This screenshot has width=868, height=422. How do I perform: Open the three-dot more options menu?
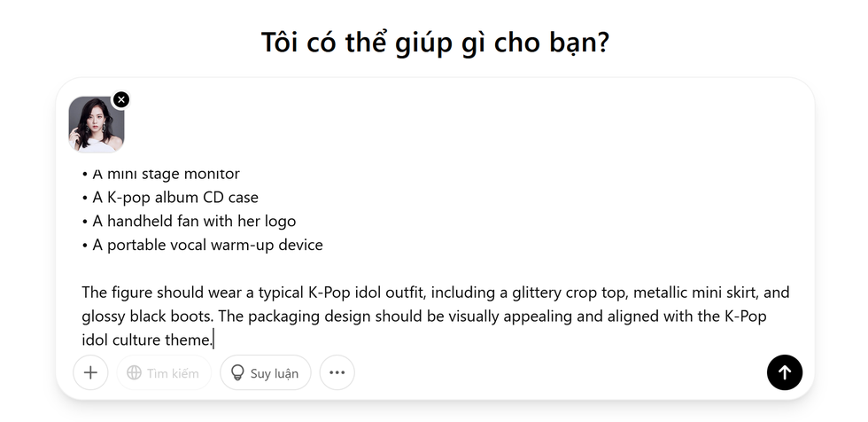(337, 373)
